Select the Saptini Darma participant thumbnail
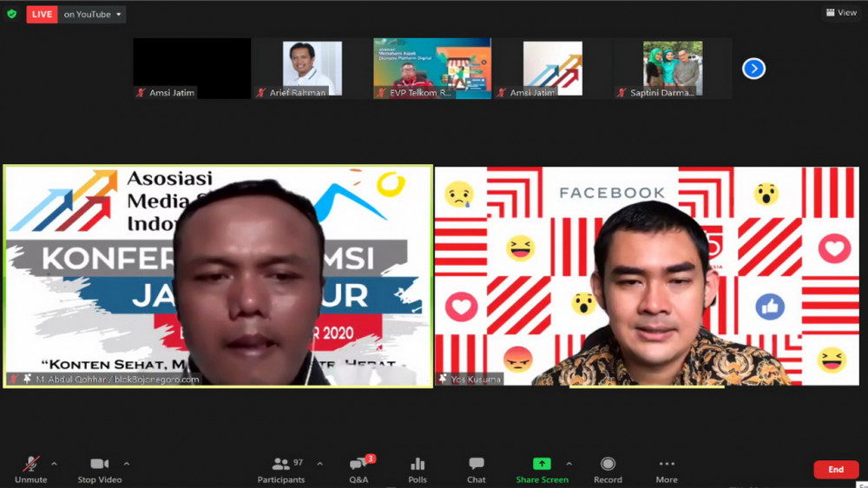This screenshot has width=868, height=488. pos(672,68)
